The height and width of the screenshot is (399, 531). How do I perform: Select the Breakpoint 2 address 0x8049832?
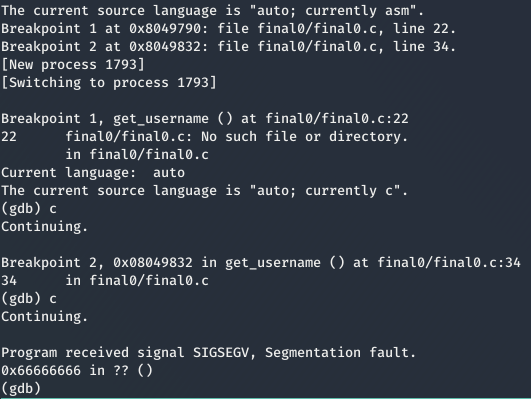tap(165, 47)
